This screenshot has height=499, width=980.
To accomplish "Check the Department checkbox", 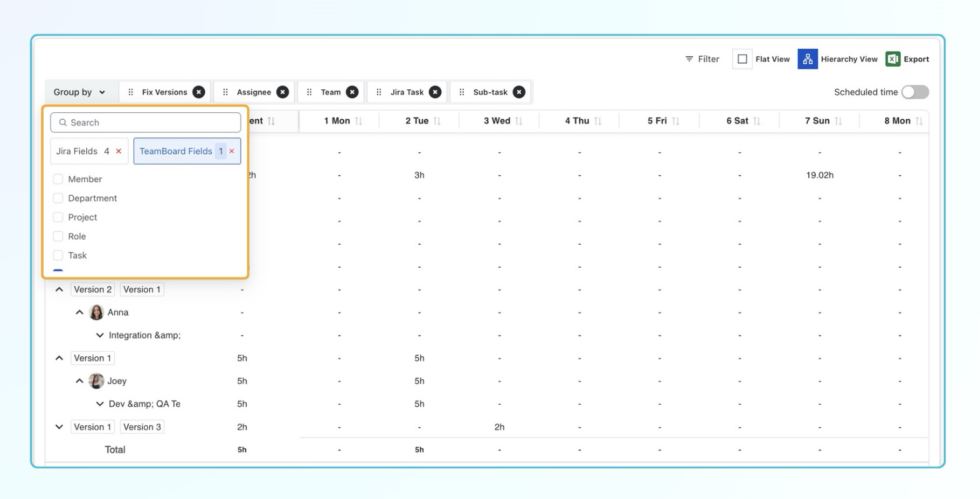I will pos(58,198).
